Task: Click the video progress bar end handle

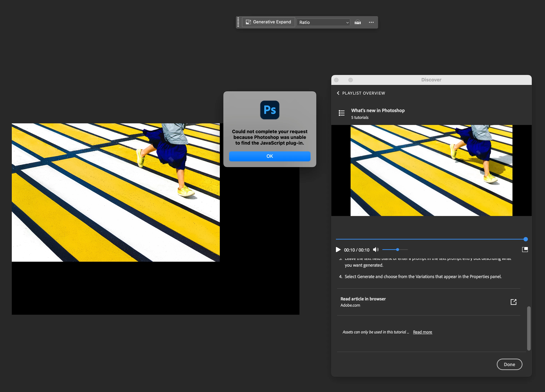Action: [526, 239]
